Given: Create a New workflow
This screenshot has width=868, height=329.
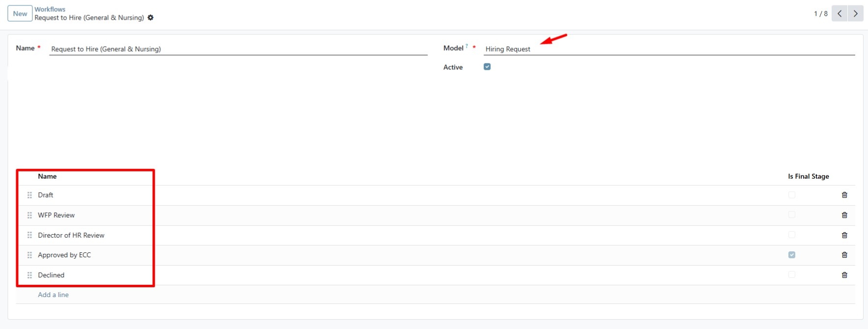Looking at the screenshot, I should coord(20,14).
